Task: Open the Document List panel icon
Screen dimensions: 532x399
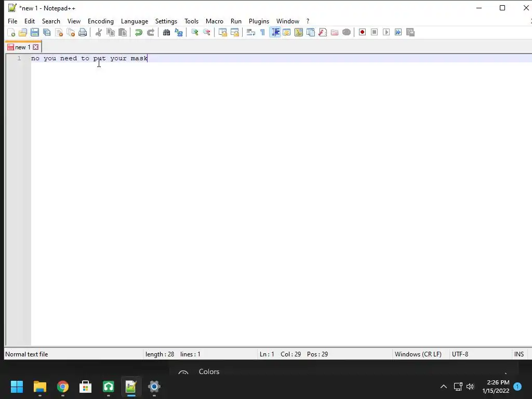Action: click(x=311, y=32)
